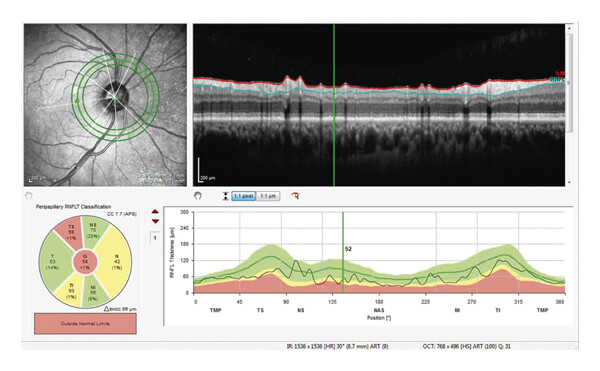This screenshot has width=600, height=371.
Task: Open the red segmentation edit tool icon
Action: (295, 196)
